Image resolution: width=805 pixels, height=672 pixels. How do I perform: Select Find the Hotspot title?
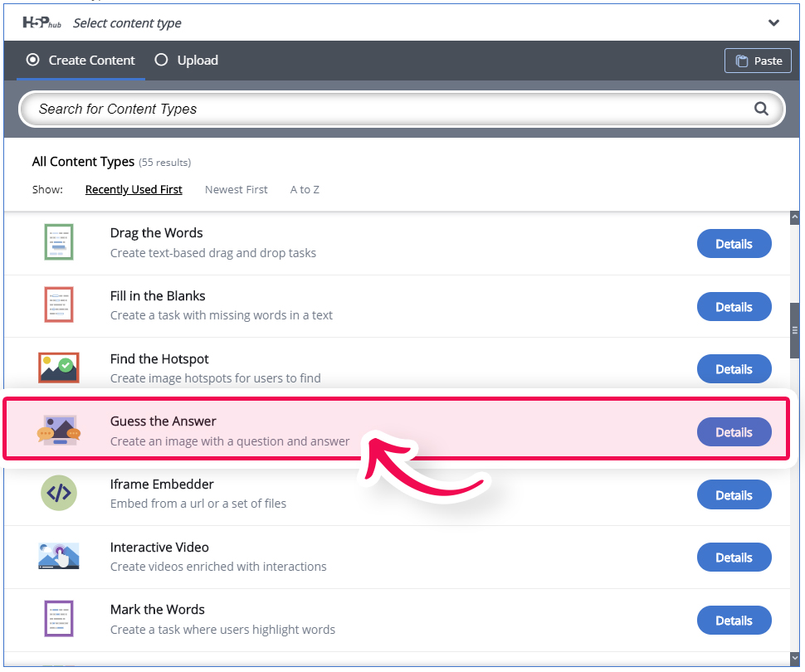pyautogui.click(x=159, y=359)
